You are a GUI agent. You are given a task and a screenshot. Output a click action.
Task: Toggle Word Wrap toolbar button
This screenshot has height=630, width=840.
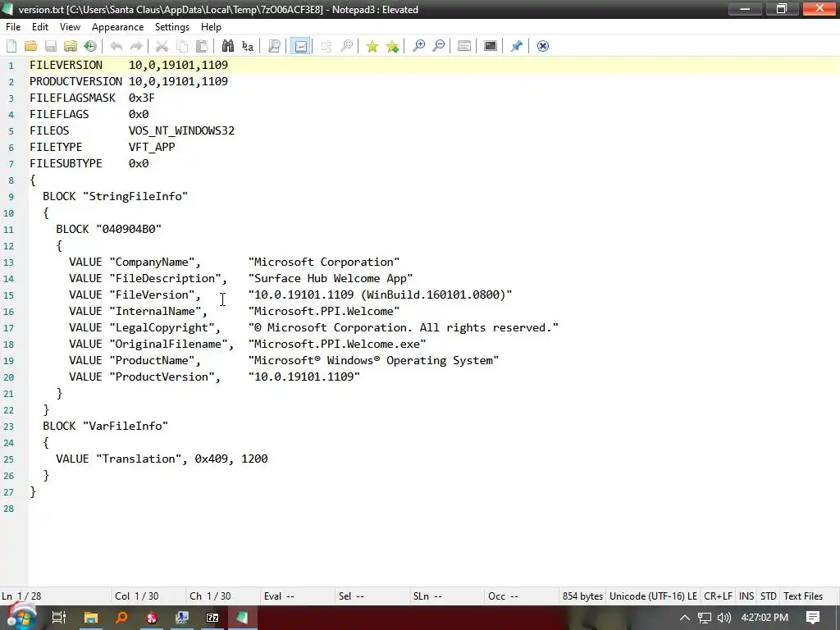point(300,46)
